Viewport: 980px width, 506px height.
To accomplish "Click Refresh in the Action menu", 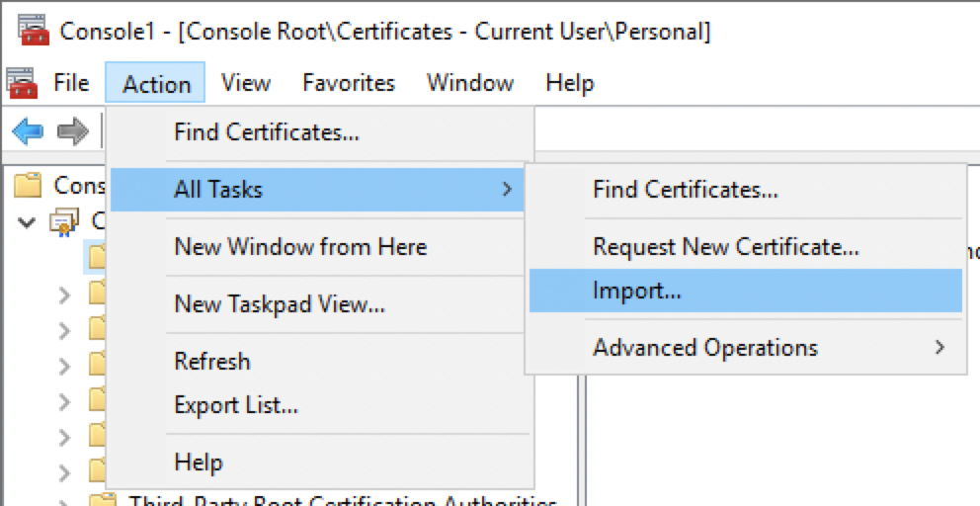I will (x=211, y=362).
